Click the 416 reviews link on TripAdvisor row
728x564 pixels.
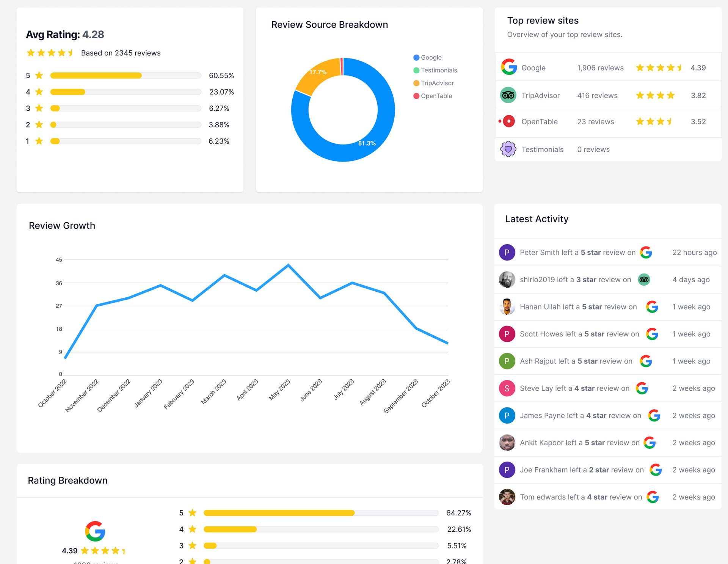[x=598, y=94]
